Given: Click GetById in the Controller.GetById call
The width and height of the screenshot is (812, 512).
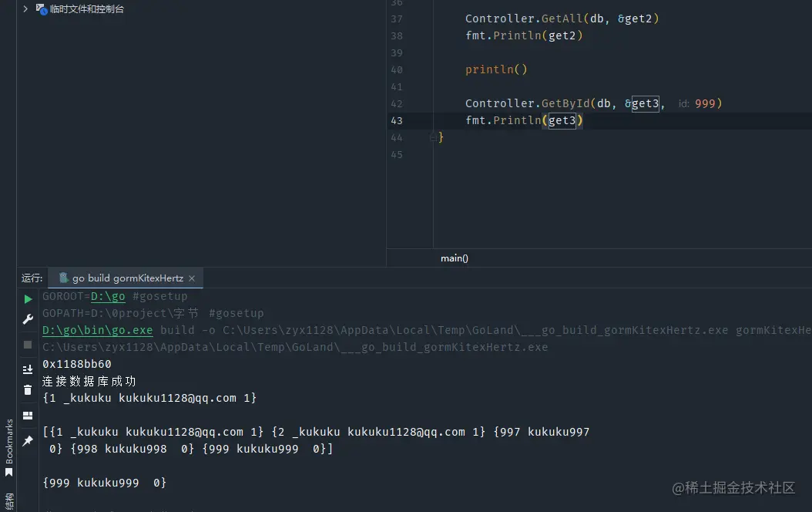Looking at the screenshot, I should pyautogui.click(x=565, y=103).
